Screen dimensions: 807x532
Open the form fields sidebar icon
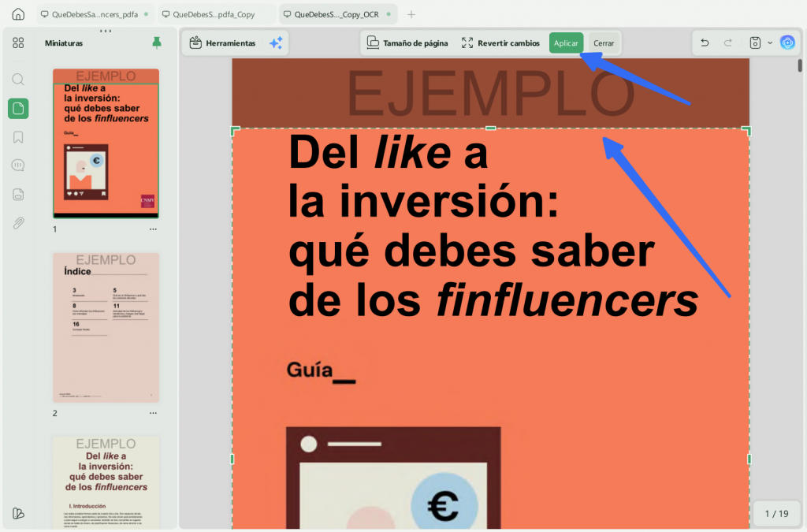[18, 195]
